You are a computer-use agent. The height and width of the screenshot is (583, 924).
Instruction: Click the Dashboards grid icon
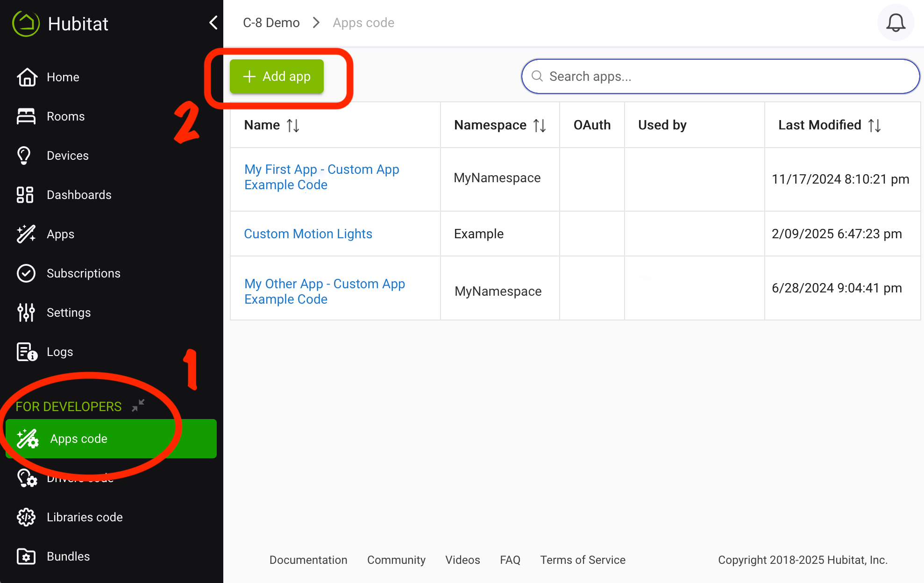pyautogui.click(x=25, y=195)
